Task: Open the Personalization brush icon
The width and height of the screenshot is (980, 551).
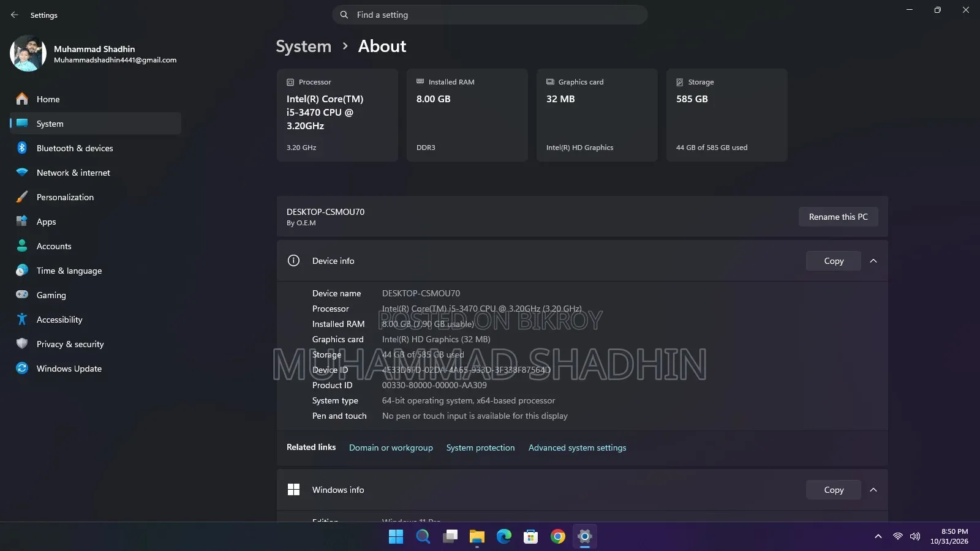Action: tap(22, 197)
